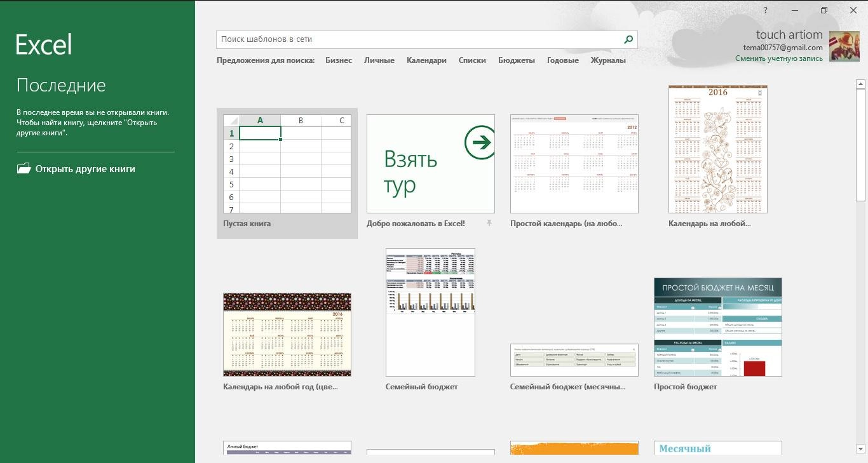Open the help question mark icon

(x=766, y=10)
